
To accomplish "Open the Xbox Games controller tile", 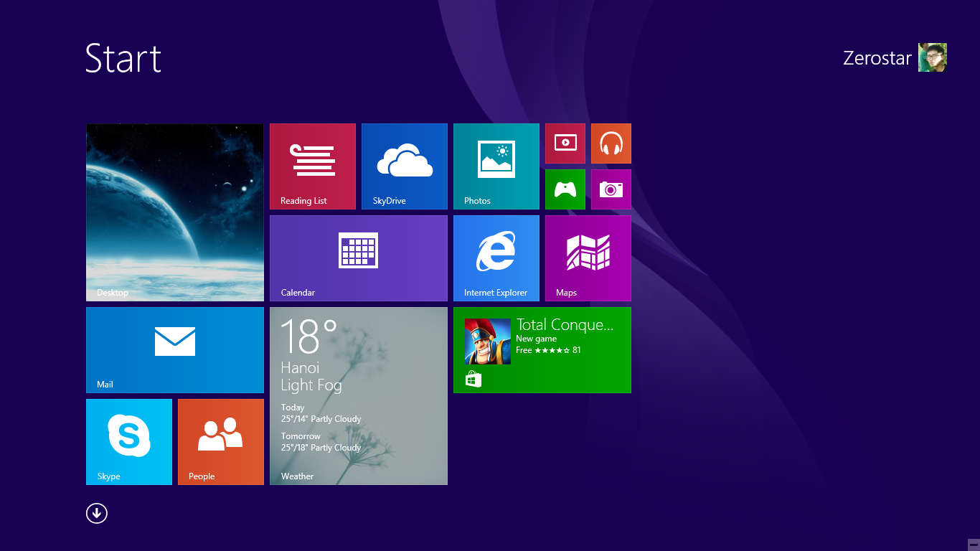I will (565, 189).
